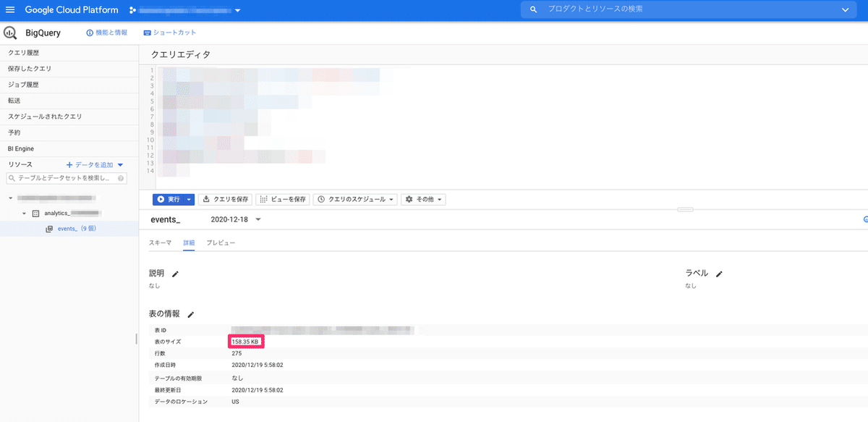Viewport: 868px width, 422px height.
Task: Click the keyboard icon beside ショートカット
Action: (147, 33)
